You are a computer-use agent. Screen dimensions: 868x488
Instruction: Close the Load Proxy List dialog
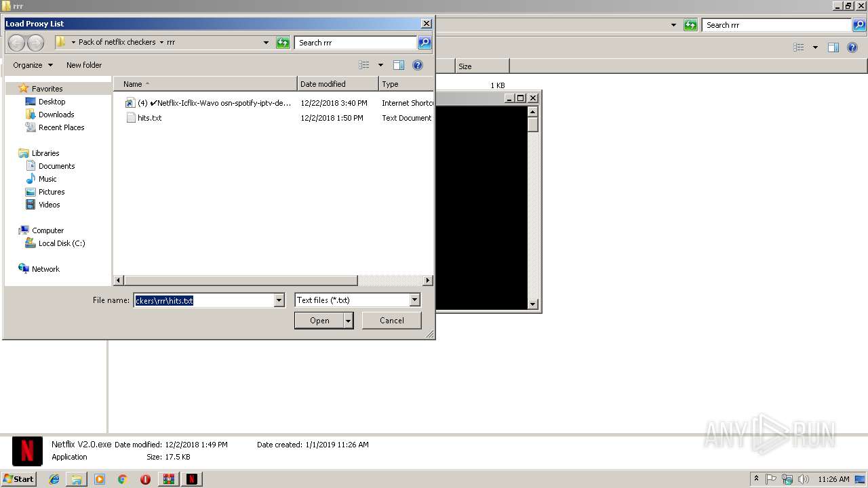[x=427, y=24]
